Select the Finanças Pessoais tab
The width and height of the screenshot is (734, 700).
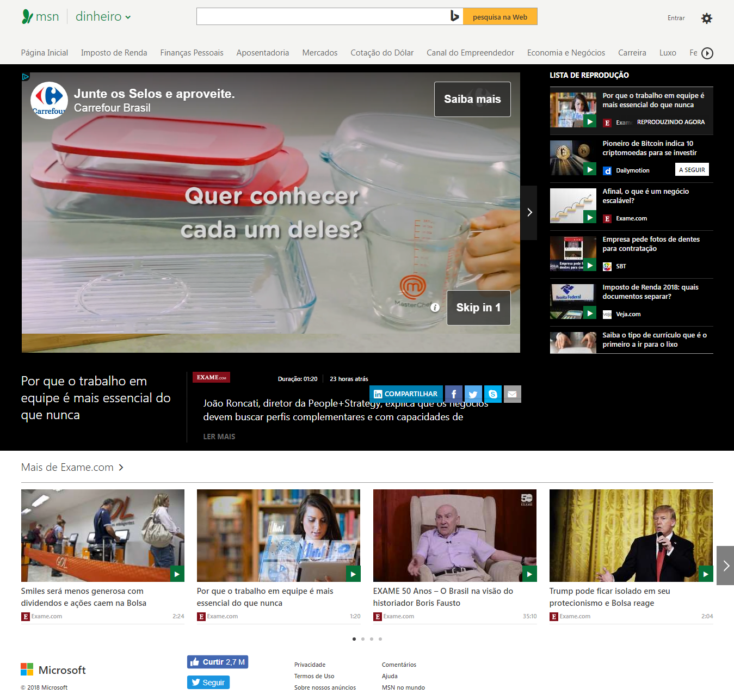192,53
